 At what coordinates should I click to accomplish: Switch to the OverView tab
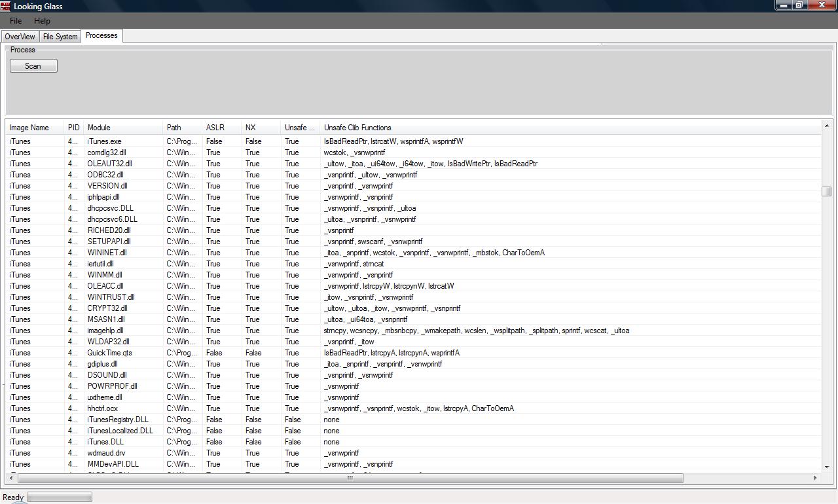(20, 37)
